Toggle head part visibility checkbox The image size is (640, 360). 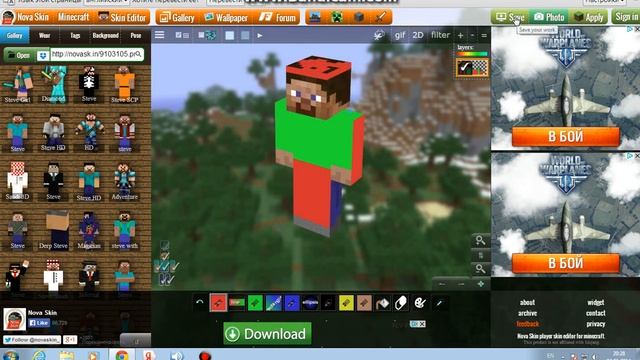coord(165,256)
